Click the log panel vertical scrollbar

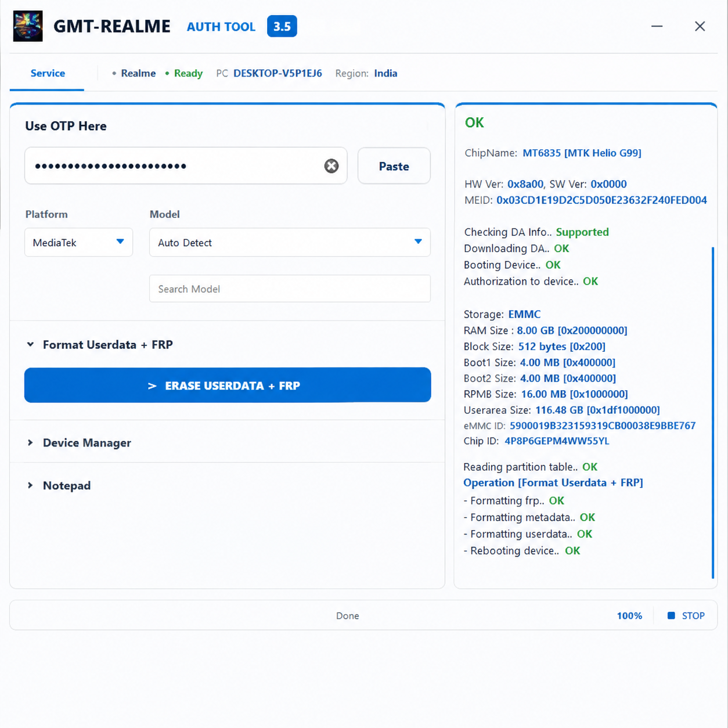pos(713,412)
